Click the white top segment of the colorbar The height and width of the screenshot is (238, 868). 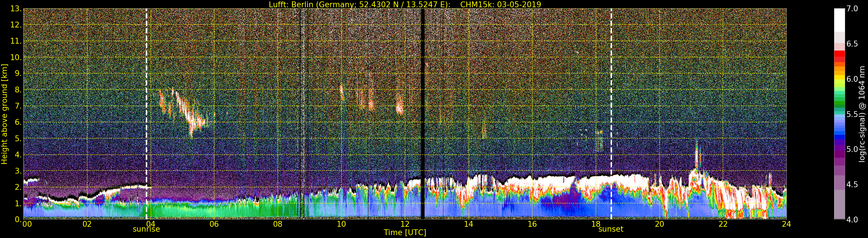click(x=839, y=20)
